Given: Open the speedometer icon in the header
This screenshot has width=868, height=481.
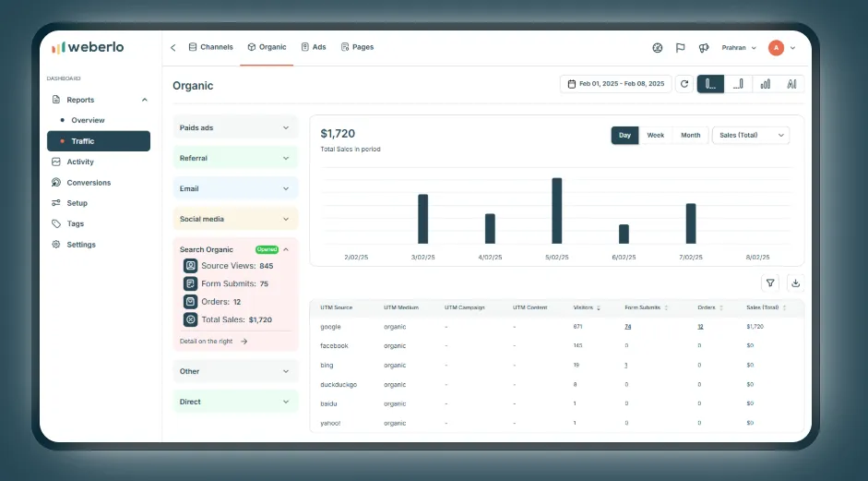Looking at the screenshot, I should pyautogui.click(x=657, y=48).
